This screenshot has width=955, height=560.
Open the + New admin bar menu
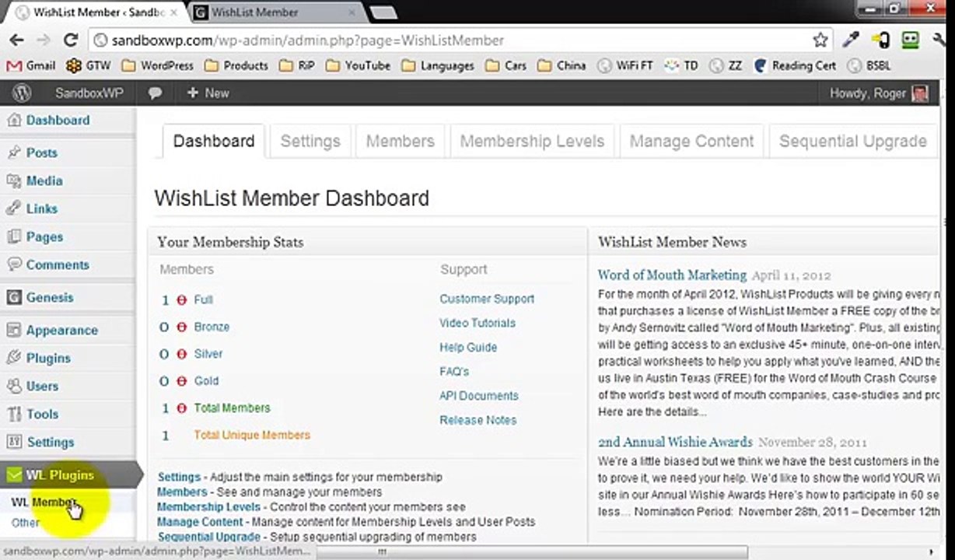tap(208, 93)
